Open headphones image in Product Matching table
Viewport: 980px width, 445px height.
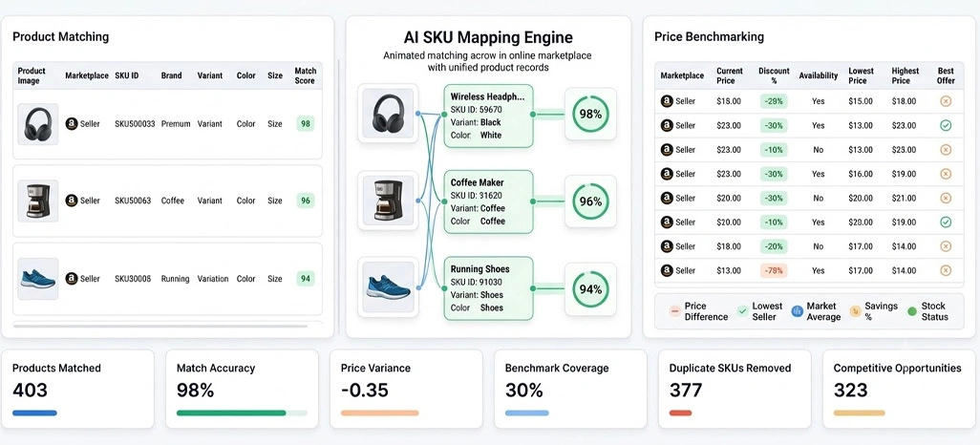pyautogui.click(x=38, y=124)
